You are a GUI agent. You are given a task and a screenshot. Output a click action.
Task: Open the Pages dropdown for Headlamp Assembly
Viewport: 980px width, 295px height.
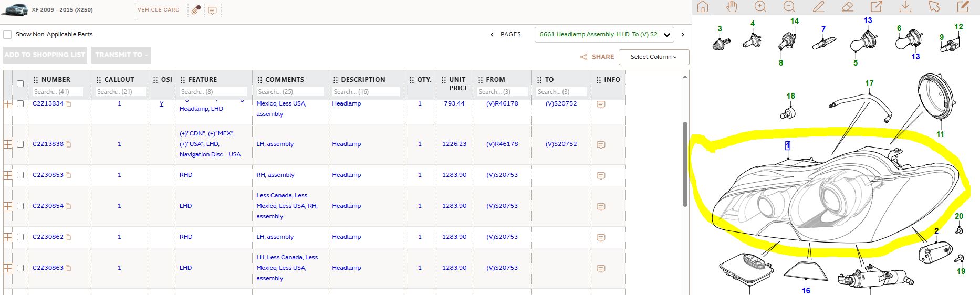pos(604,35)
